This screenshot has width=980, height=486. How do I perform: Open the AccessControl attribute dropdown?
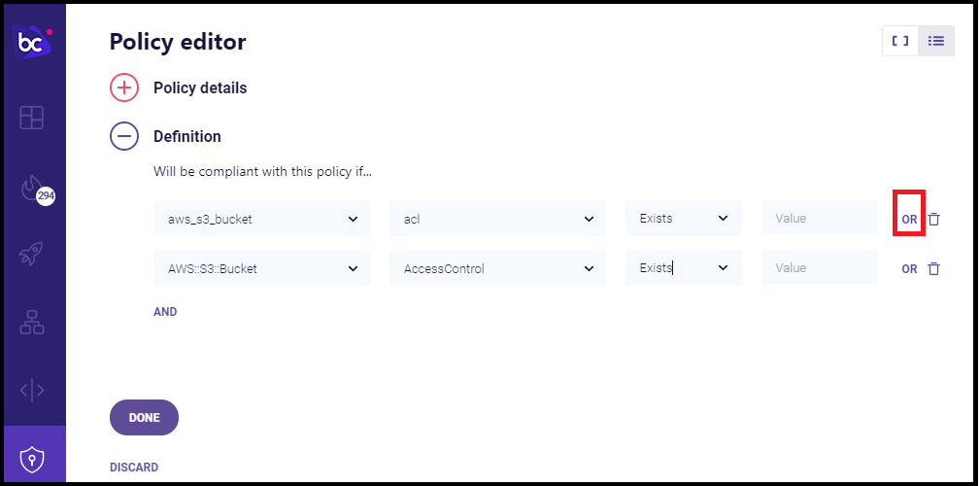(497, 268)
